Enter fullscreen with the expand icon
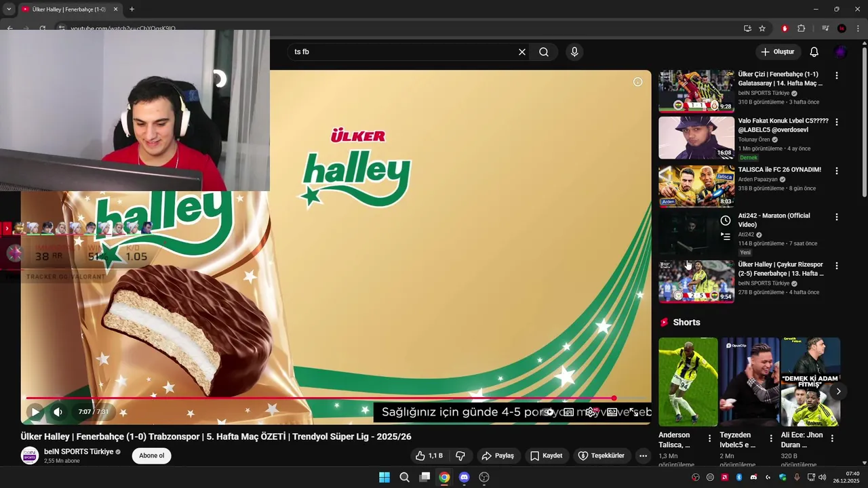 tap(634, 412)
